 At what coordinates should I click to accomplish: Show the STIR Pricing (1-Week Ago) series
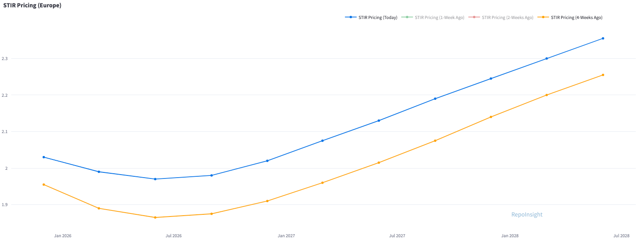coord(433,17)
